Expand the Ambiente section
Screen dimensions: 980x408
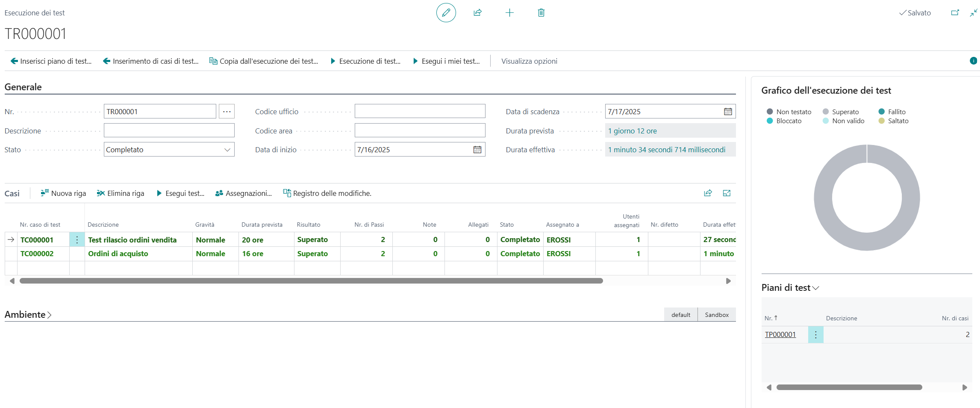coord(28,315)
